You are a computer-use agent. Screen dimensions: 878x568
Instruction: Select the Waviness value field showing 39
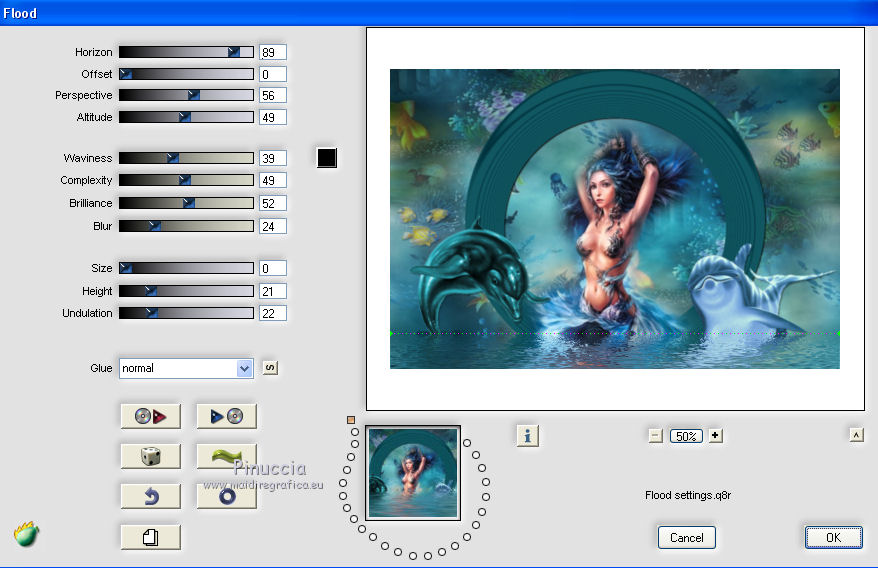pos(273,158)
